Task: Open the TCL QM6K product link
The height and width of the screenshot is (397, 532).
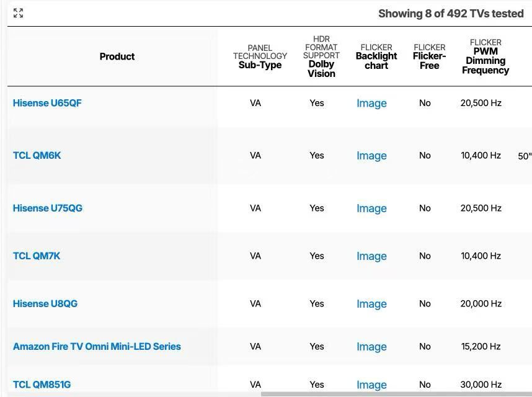Action: pyautogui.click(x=37, y=156)
